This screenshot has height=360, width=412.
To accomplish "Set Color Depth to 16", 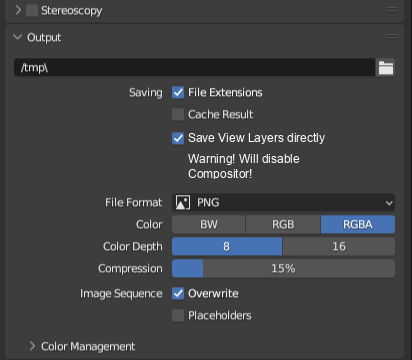I will (x=339, y=246).
